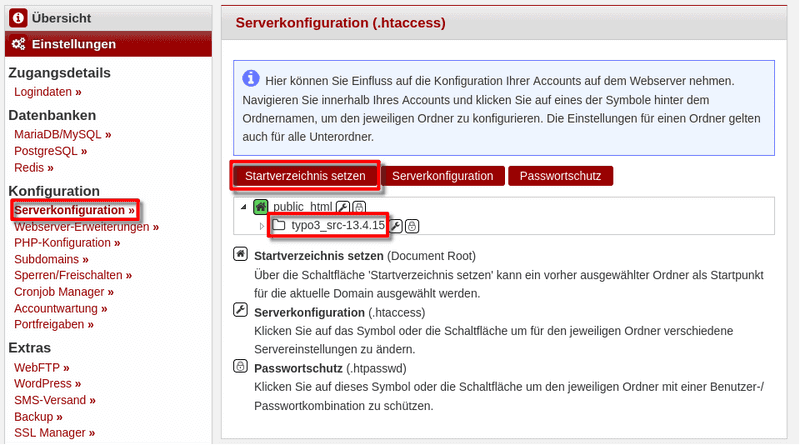The width and height of the screenshot is (800, 445).
Task: Click the folder icon of typo3_src-13.4.15
Action: 279,226
